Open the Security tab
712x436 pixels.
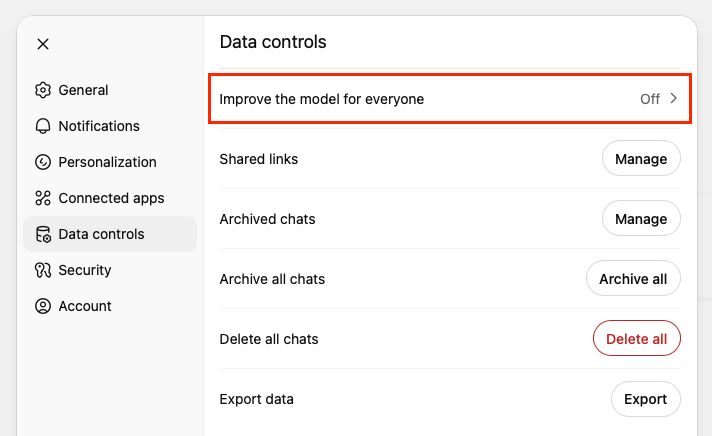(110, 270)
